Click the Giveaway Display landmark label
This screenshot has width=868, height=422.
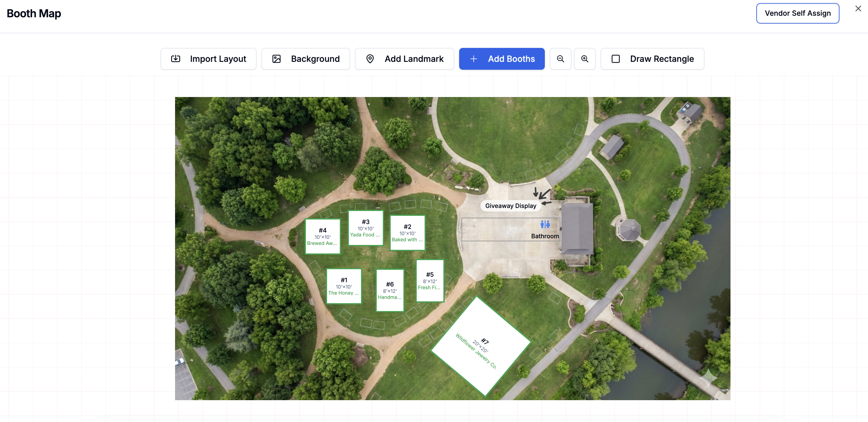tap(511, 206)
